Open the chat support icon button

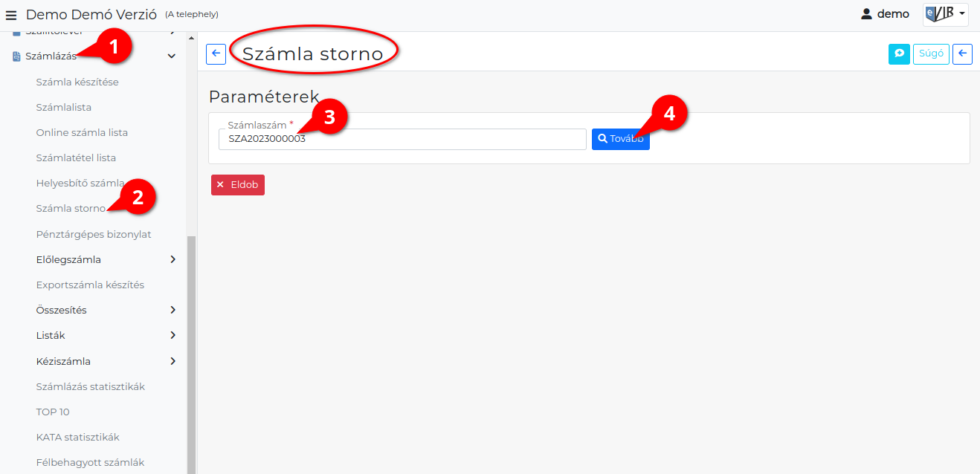pyautogui.click(x=899, y=53)
